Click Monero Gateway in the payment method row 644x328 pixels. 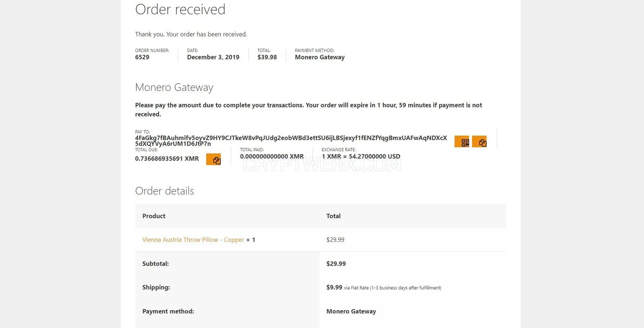tap(351, 311)
